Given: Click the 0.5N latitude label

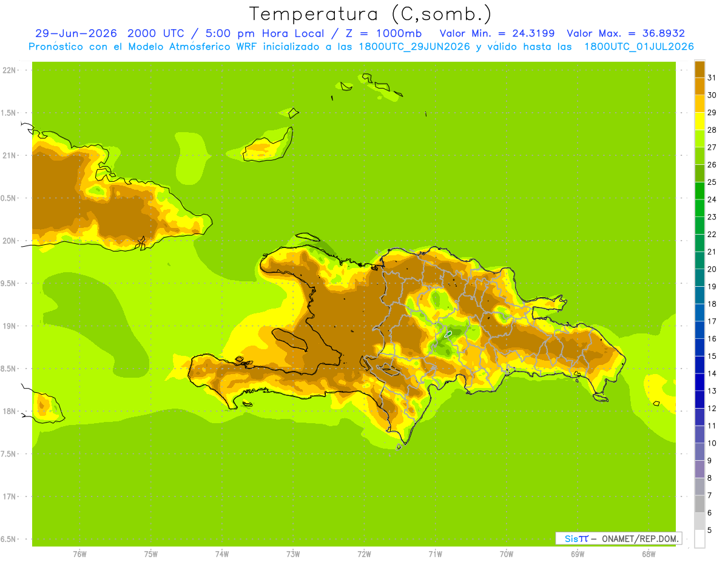Looking at the screenshot, I should 9,198.
